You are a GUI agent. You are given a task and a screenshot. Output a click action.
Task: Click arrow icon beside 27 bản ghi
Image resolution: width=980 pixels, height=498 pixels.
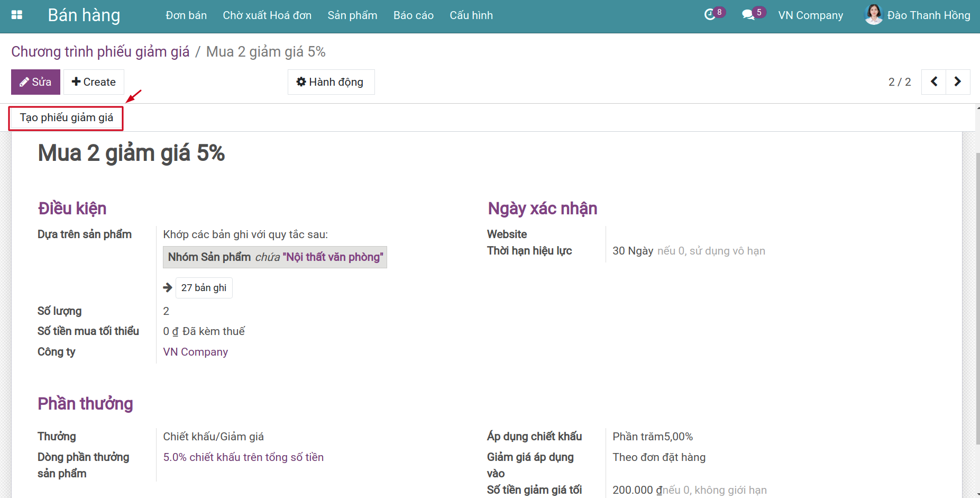pyautogui.click(x=168, y=287)
